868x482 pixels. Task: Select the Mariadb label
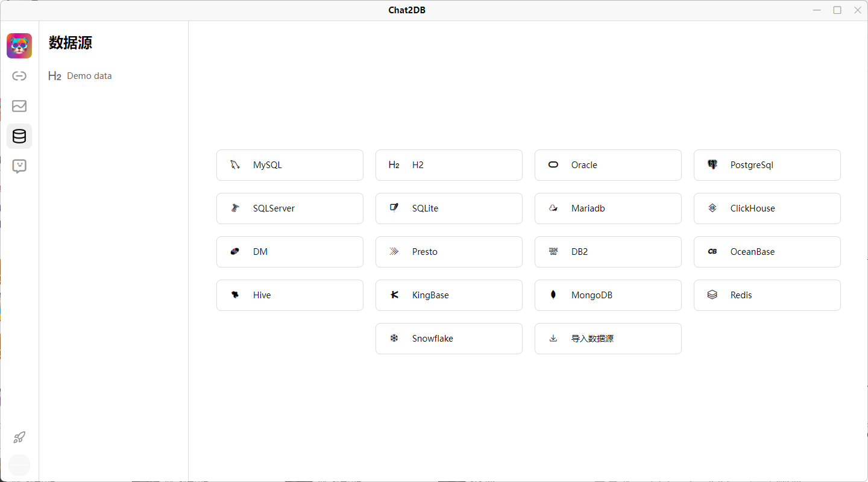[588, 208]
